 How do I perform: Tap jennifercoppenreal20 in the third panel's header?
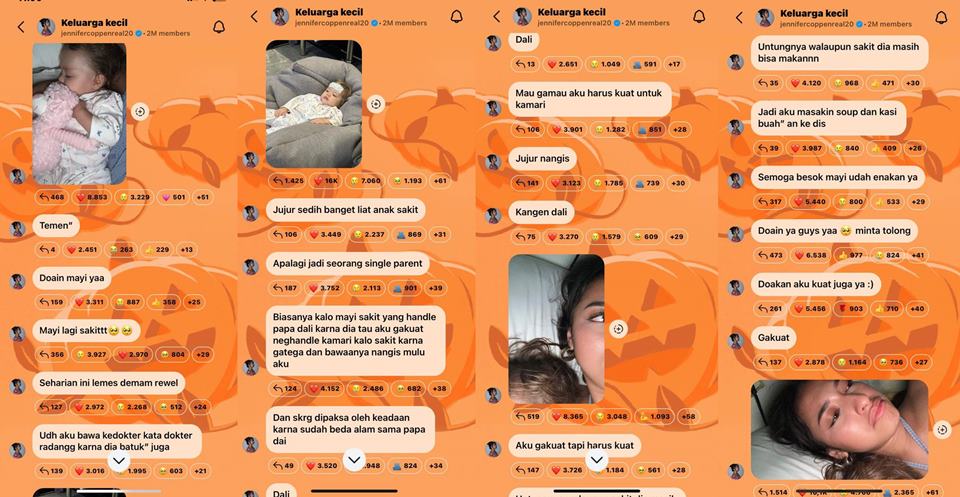coord(574,23)
